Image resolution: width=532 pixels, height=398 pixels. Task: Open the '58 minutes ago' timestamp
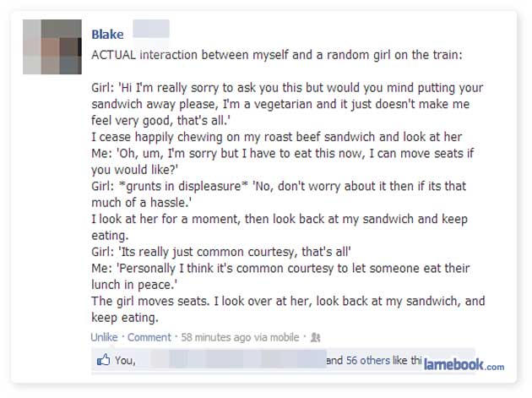(214, 337)
